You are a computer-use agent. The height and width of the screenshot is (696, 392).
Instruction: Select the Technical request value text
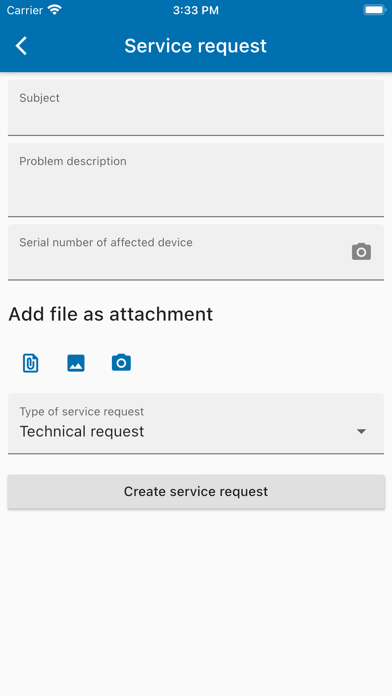pos(82,431)
